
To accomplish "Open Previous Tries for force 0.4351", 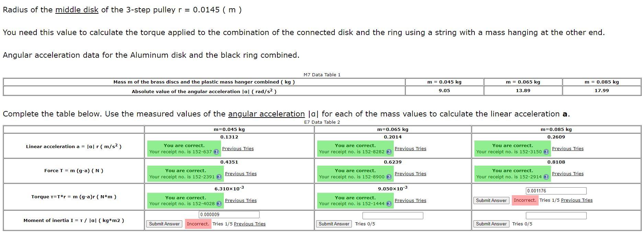I will [241, 174].
